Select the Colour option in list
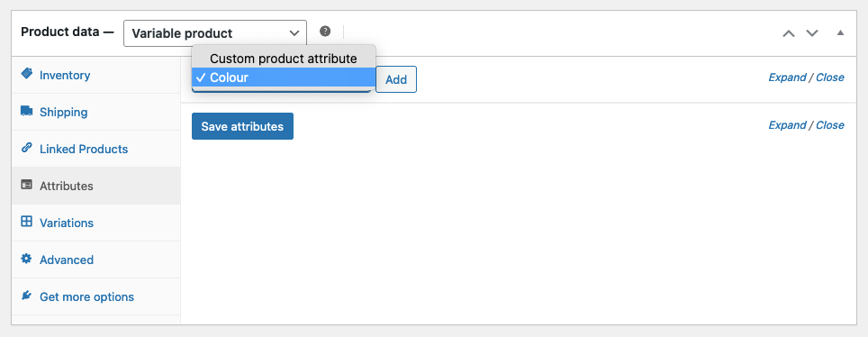The image size is (868, 337). click(x=284, y=77)
